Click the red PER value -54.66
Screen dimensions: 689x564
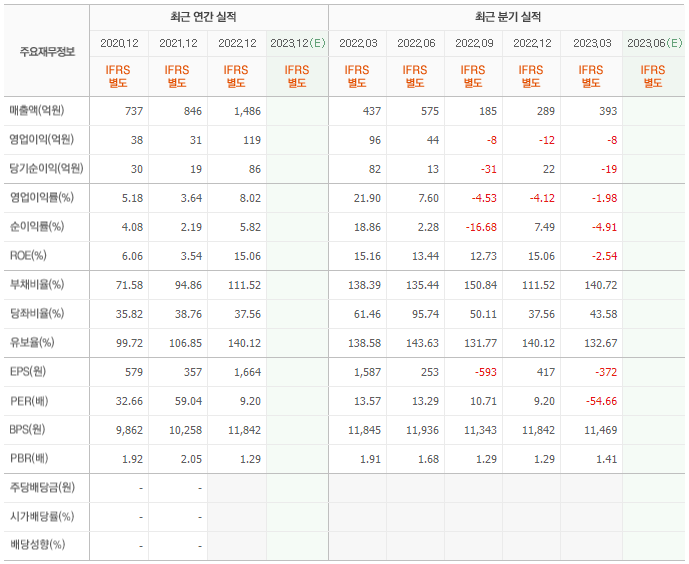(601, 401)
